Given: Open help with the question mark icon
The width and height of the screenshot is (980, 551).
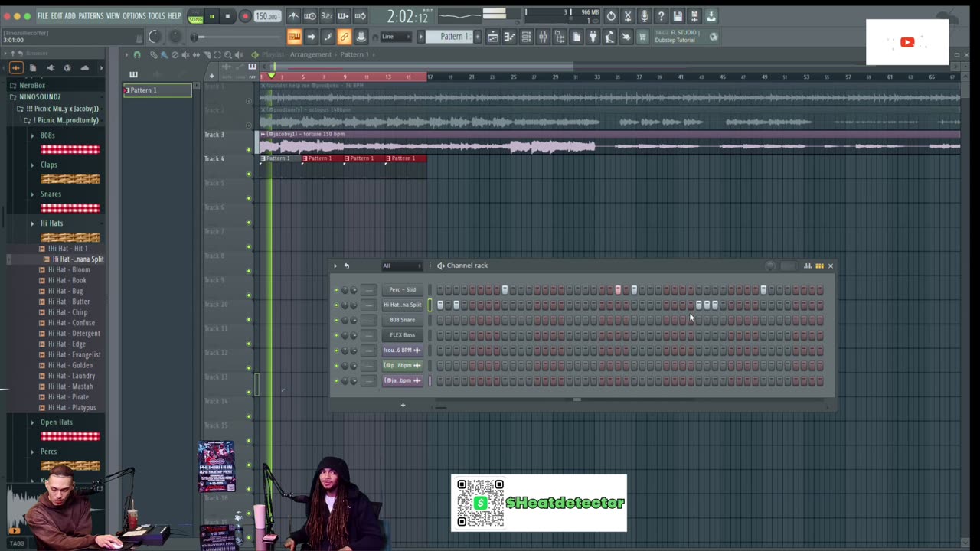Looking at the screenshot, I should [x=661, y=16].
